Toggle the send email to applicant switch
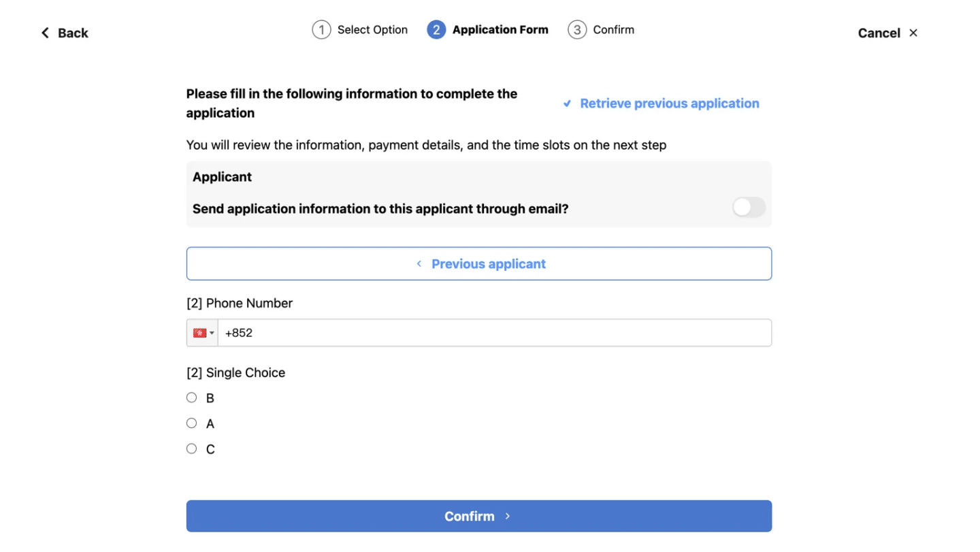980x552 pixels. (x=749, y=208)
